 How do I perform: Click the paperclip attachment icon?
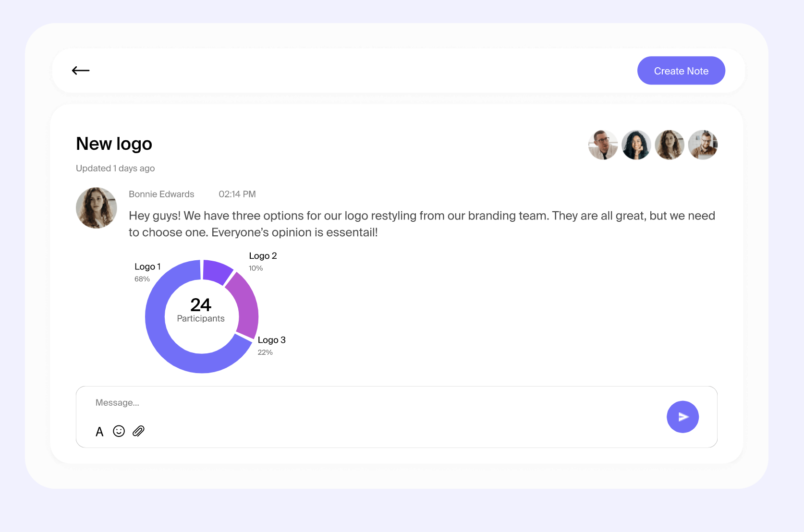[x=138, y=431]
